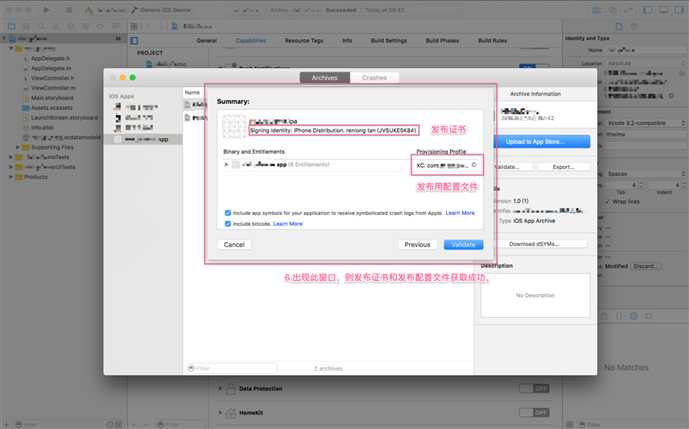Open Capabilities tab in Xcode project editor
The width and height of the screenshot is (689, 429).
click(251, 40)
